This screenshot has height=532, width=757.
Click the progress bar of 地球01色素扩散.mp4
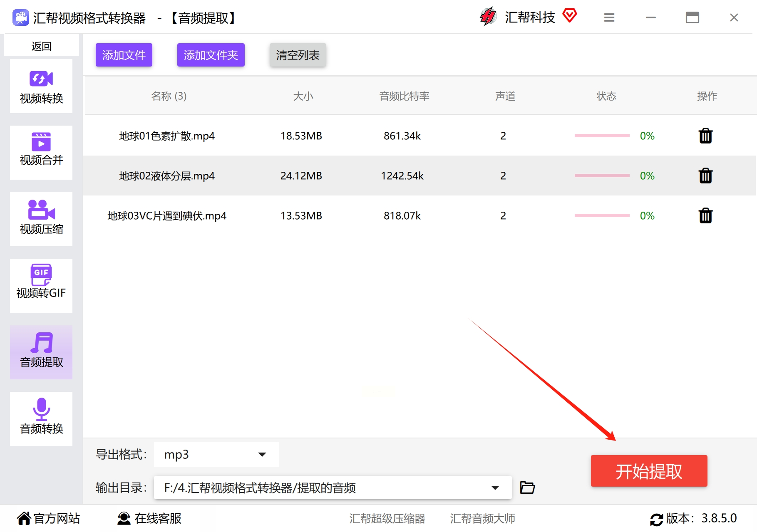[x=602, y=136]
